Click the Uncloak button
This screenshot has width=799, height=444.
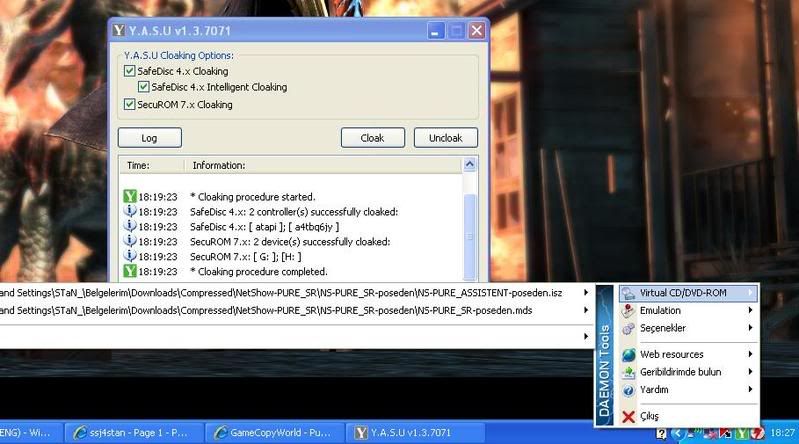pos(445,138)
